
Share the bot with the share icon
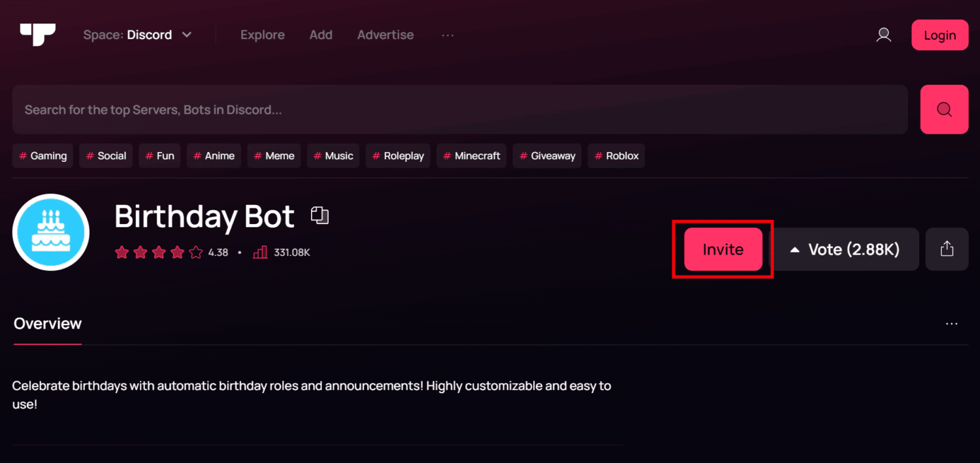[947, 249]
